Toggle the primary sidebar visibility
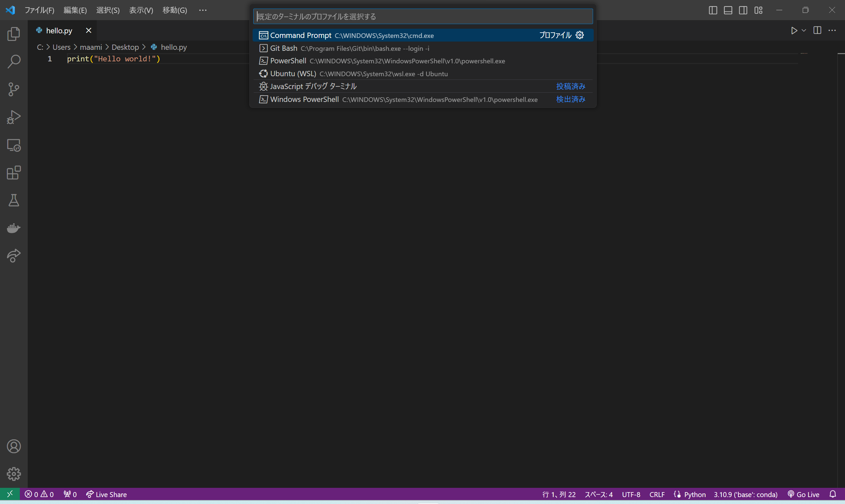 coord(713,10)
